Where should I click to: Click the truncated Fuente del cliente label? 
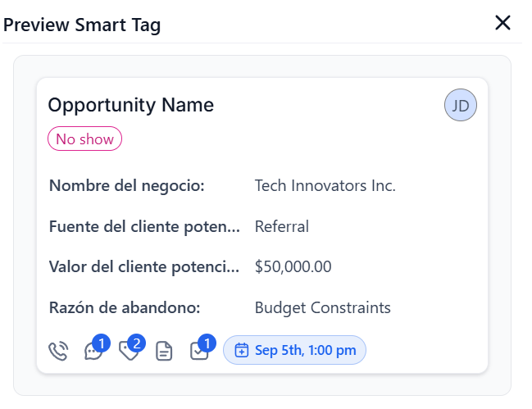[x=143, y=226]
